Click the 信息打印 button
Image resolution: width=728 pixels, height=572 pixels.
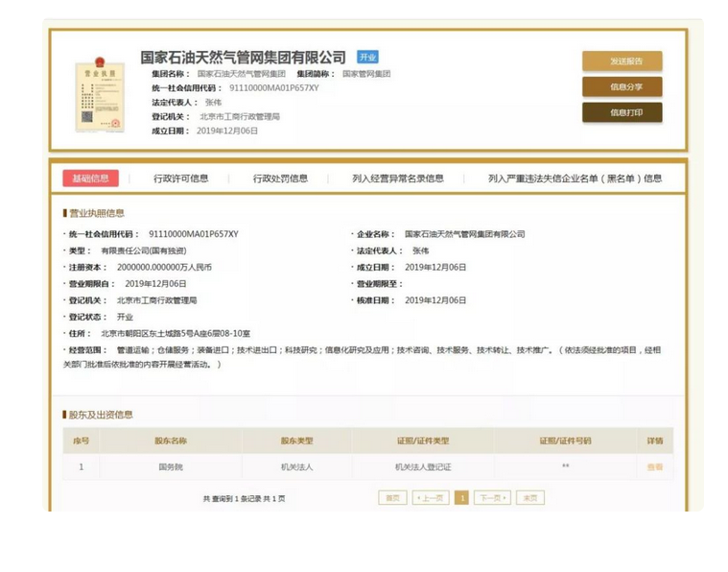coord(622,112)
